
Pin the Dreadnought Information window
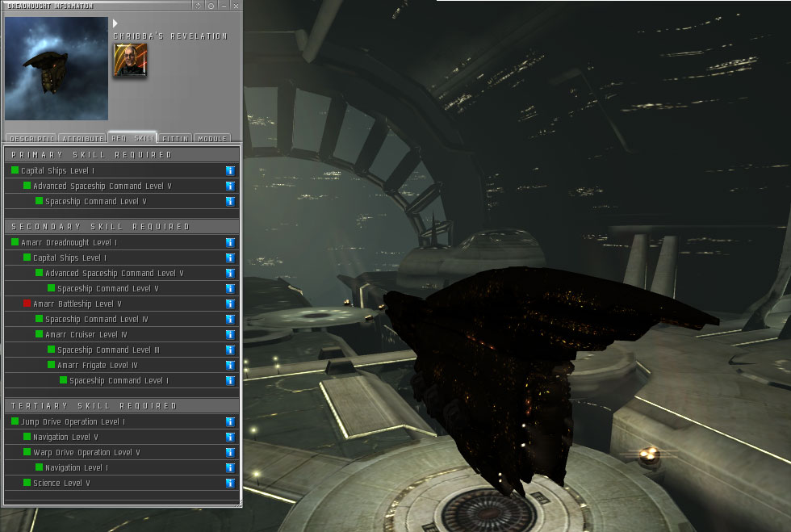coord(211,6)
